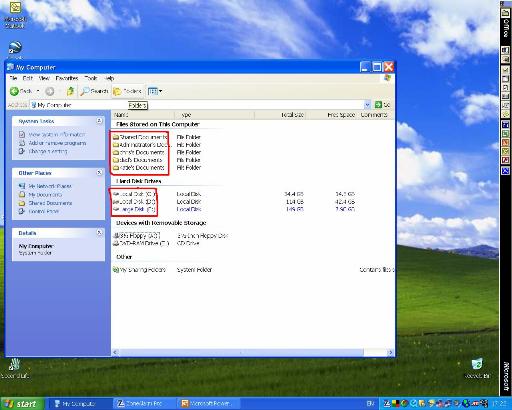Collapse the Details panel

click(99, 232)
